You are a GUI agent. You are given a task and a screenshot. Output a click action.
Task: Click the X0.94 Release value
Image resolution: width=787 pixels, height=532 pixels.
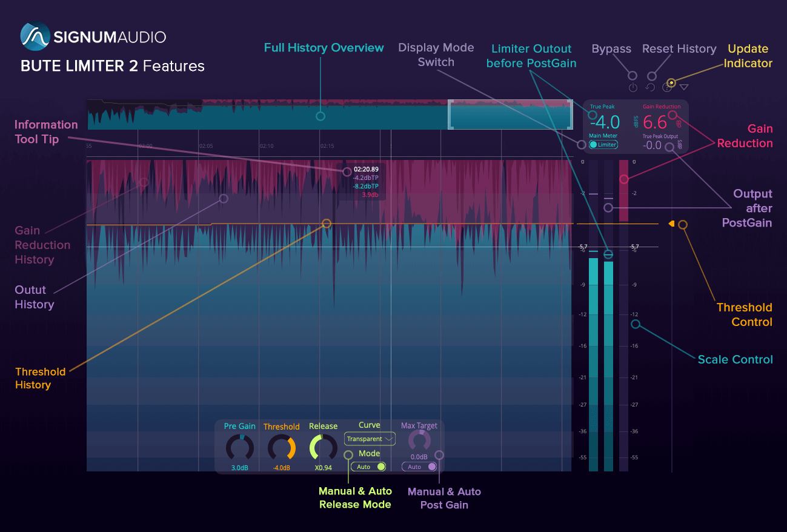[324, 468]
